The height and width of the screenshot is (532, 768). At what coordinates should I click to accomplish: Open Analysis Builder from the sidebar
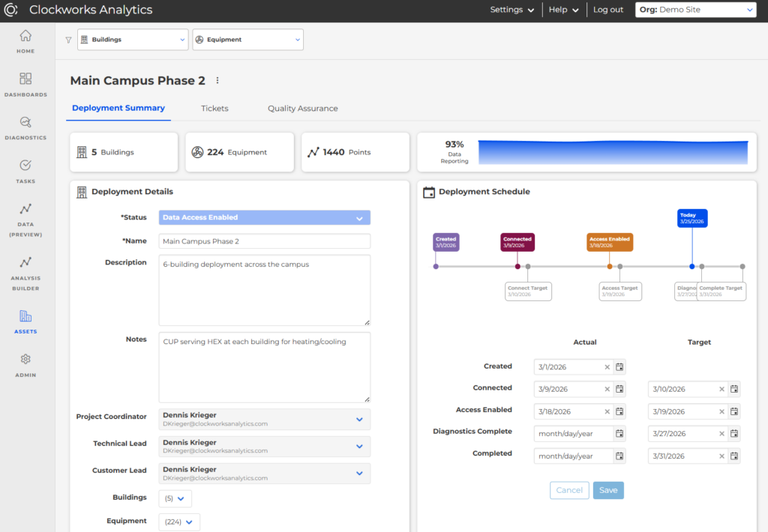coord(25,262)
